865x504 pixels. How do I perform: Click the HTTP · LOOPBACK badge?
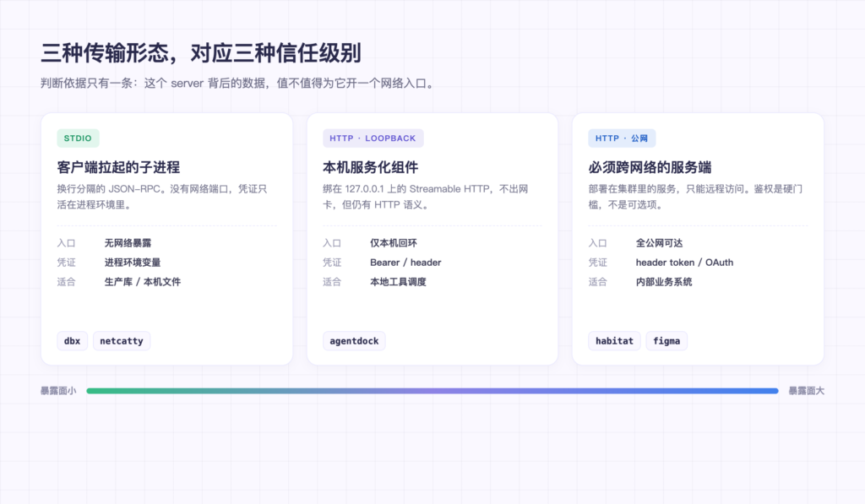[373, 138]
